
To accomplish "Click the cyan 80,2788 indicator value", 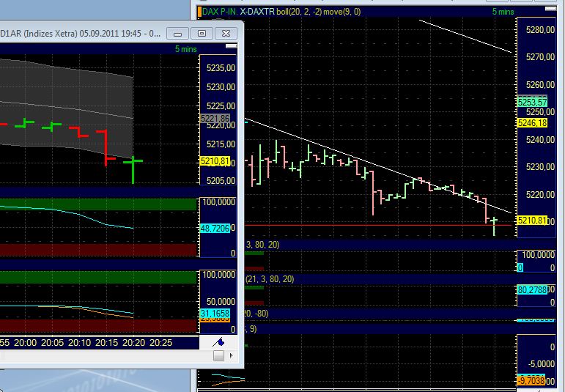I will (532, 289).
